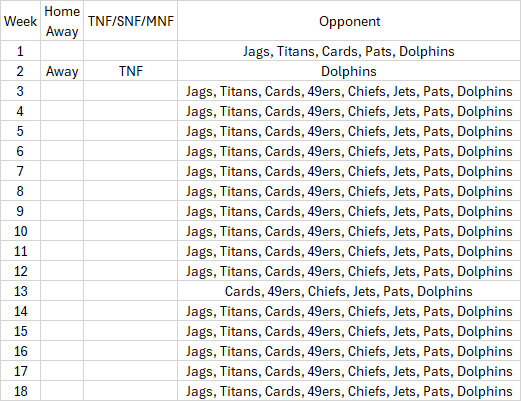Select the week number 3 cell
Screen dimensions: 521x401
pos(20,91)
